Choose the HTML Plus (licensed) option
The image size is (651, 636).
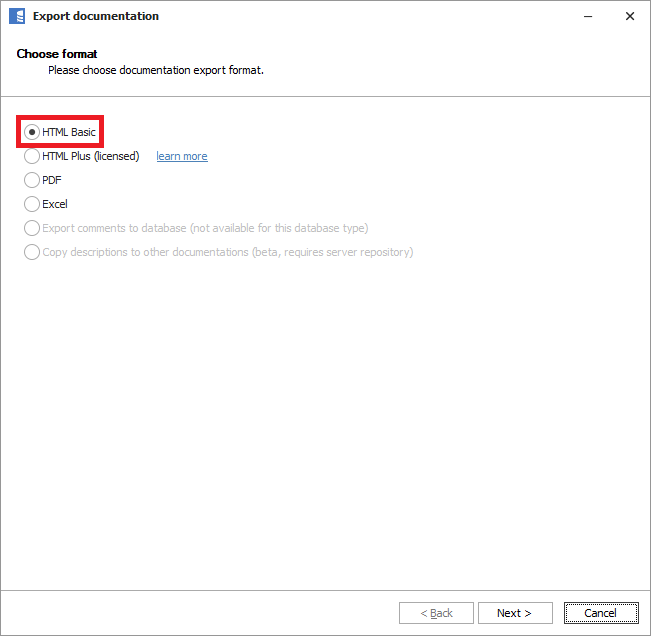(x=32, y=156)
